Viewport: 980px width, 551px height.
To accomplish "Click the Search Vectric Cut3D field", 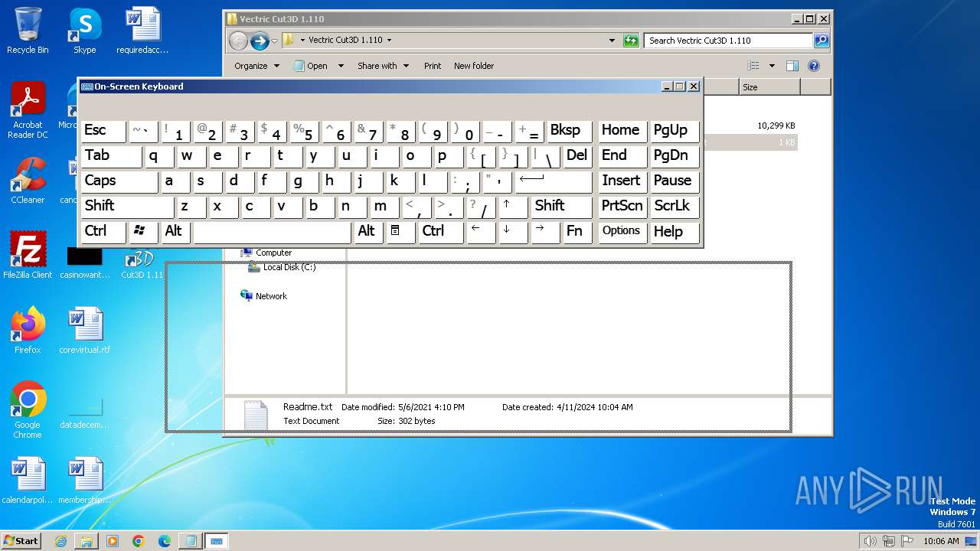I will click(728, 41).
